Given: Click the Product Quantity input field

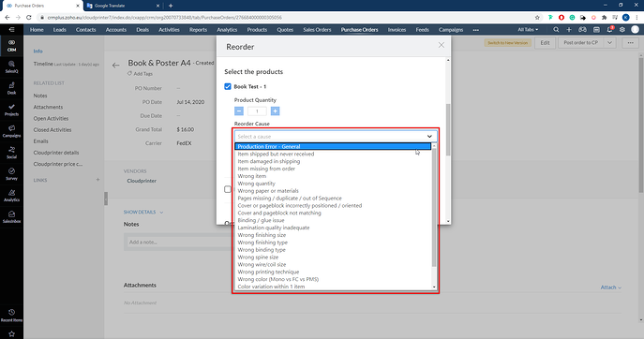Looking at the screenshot, I should tap(257, 111).
